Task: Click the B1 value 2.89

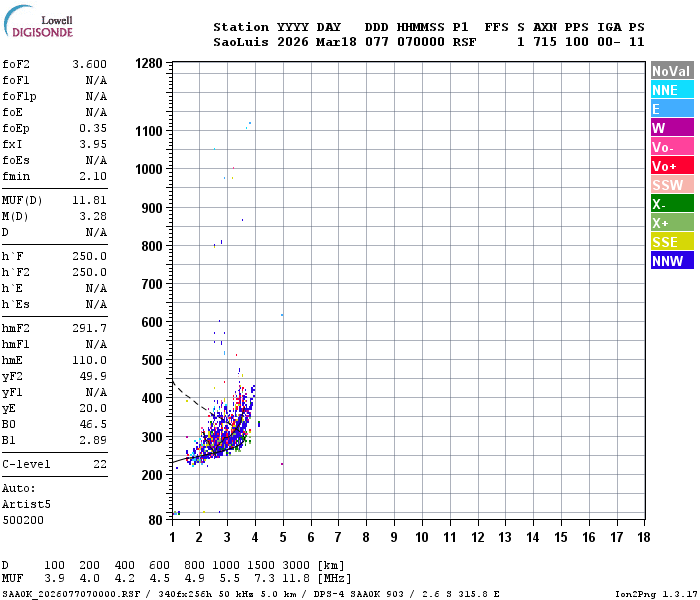Action: (x=93, y=440)
